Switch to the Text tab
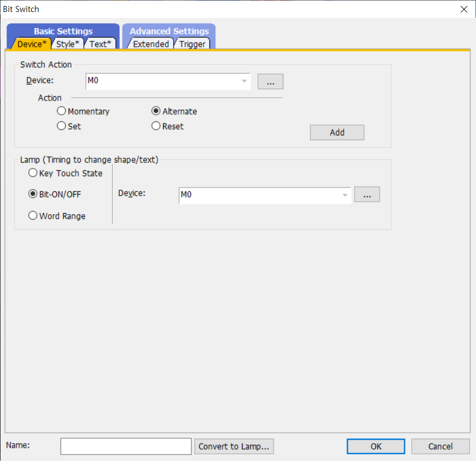 tap(100, 44)
